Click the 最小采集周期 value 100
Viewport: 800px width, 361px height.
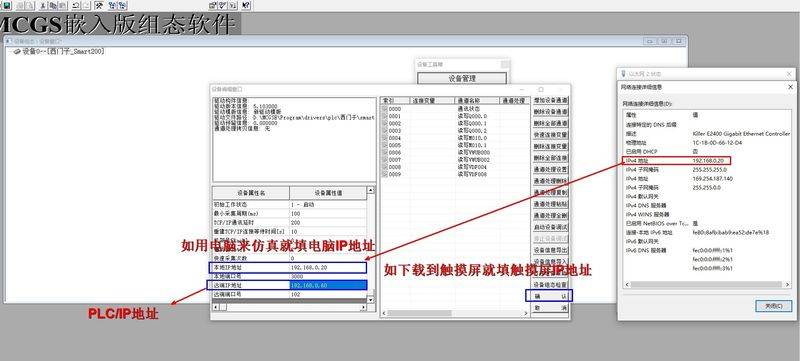328,214
